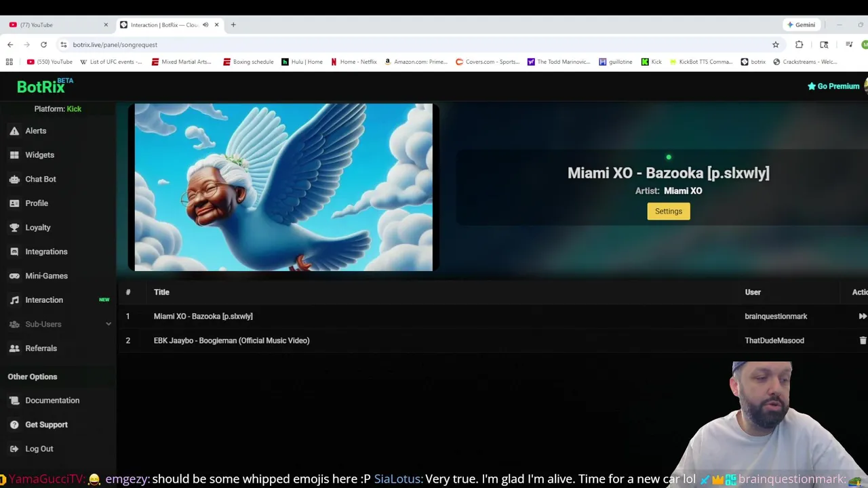Open the Loyalty section
The height and width of the screenshot is (488, 868).
coord(38,228)
